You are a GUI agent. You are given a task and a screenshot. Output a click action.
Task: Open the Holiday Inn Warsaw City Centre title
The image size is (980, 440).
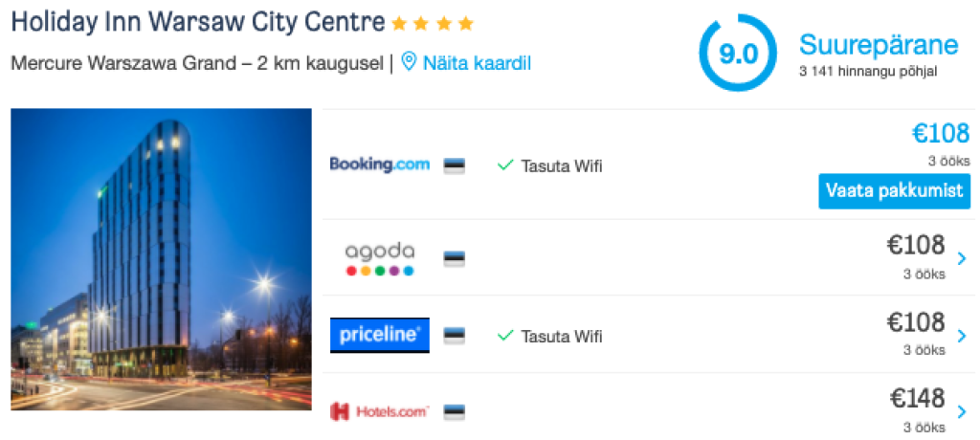198,22
